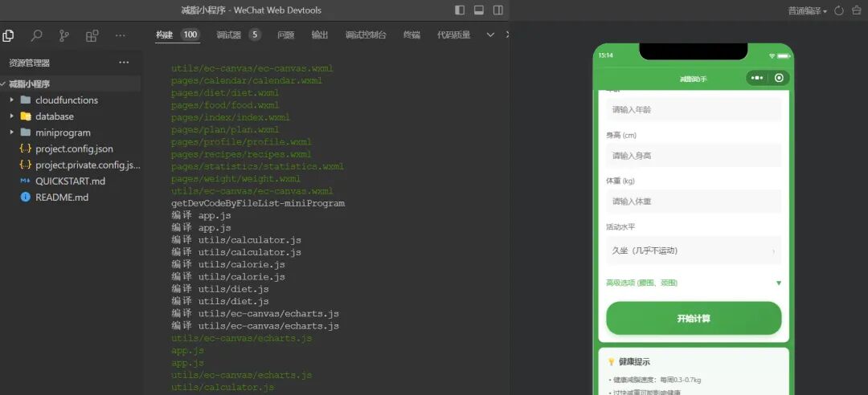The image size is (868, 395).
Task: Expand the database folder arrow
Action: [11, 116]
